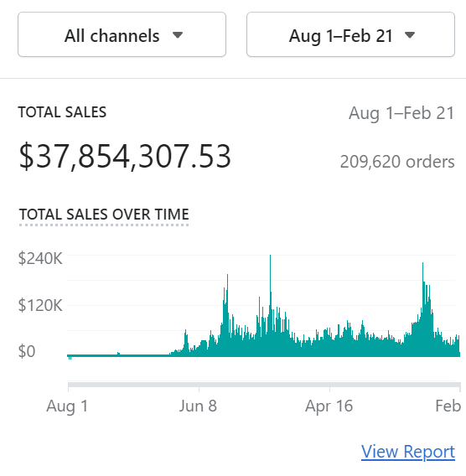Click the TOTAL SALES label
Image resolution: width=466 pixels, height=476 pixels.
62,112
